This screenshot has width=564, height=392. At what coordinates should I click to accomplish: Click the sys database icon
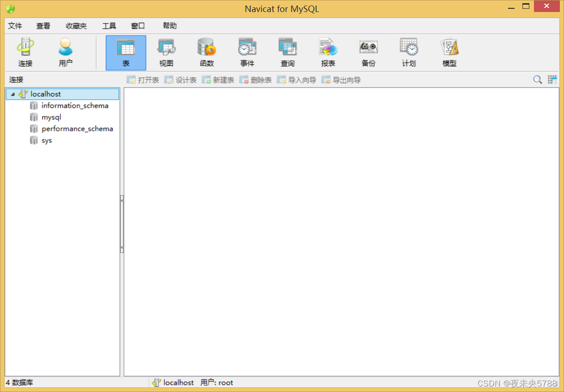pyautogui.click(x=34, y=140)
